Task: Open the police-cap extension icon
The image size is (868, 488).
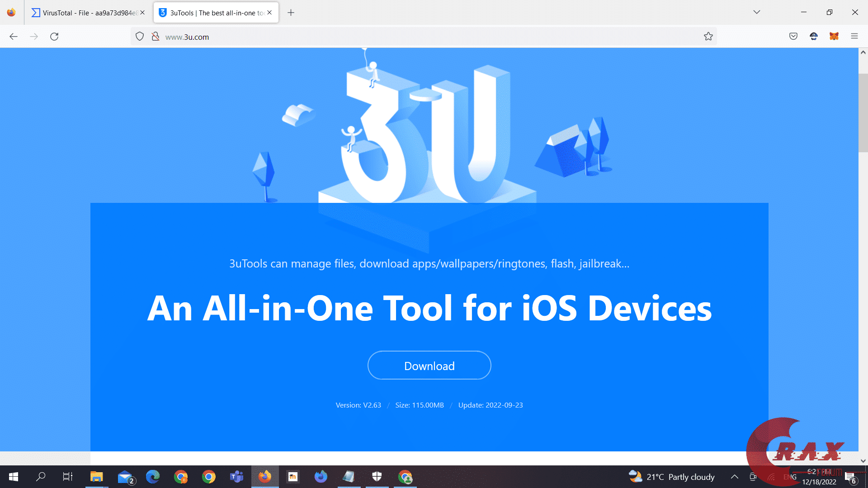Action: pyautogui.click(x=814, y=37)
